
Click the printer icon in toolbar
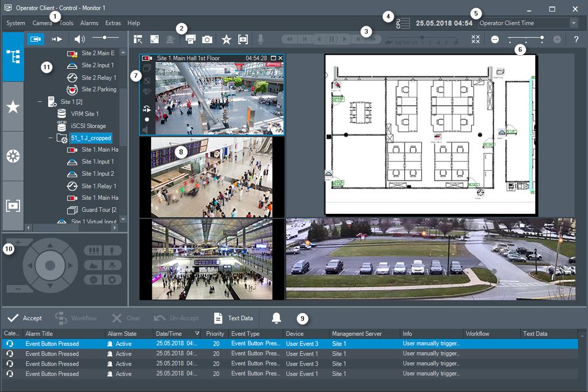click(190, 39)
